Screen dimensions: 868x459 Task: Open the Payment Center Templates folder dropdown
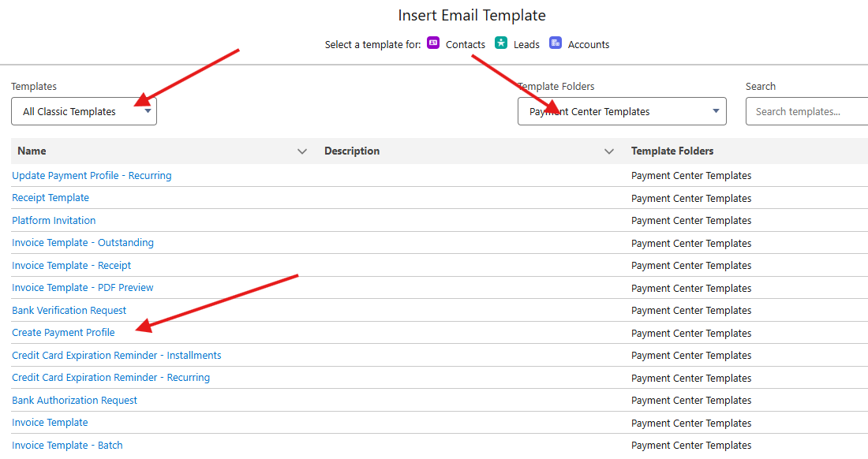pos(622,111)
